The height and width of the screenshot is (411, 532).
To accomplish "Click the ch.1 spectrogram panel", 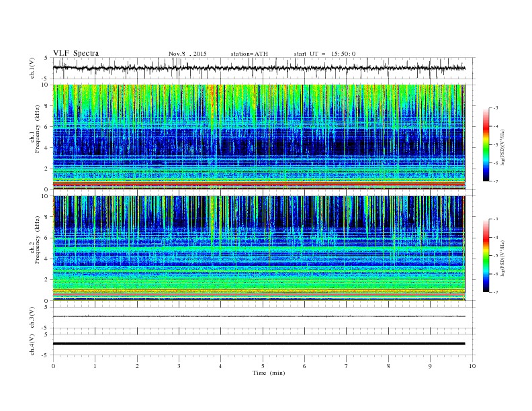I will (259, 137).
